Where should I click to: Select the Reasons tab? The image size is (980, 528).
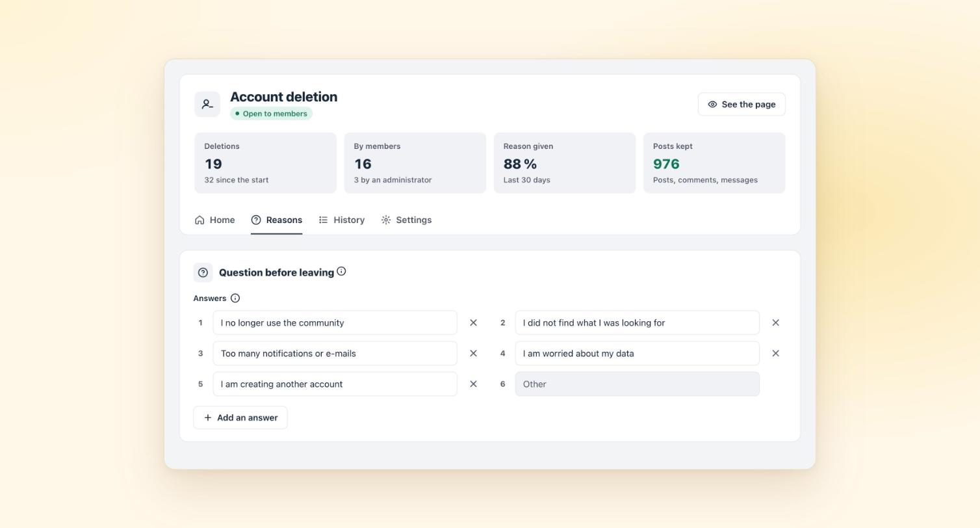[x=276, y=220]
